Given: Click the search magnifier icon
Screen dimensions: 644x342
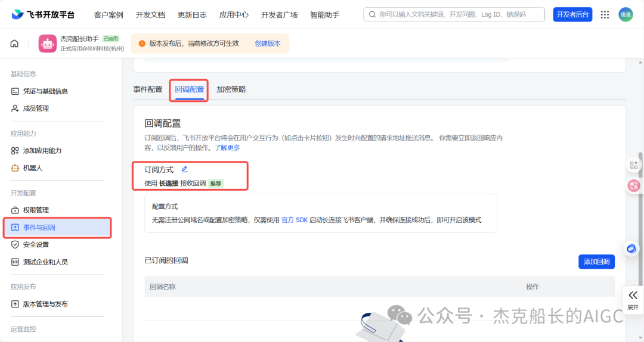Looking at the screenshot, I should click(372, 15).
